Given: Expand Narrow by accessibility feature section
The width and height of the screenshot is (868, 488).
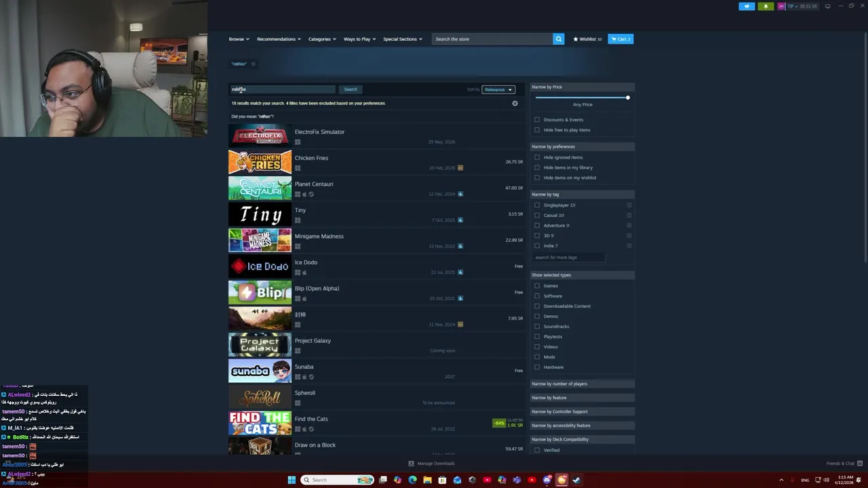Looking at the screenshot, I should point(582,426).
